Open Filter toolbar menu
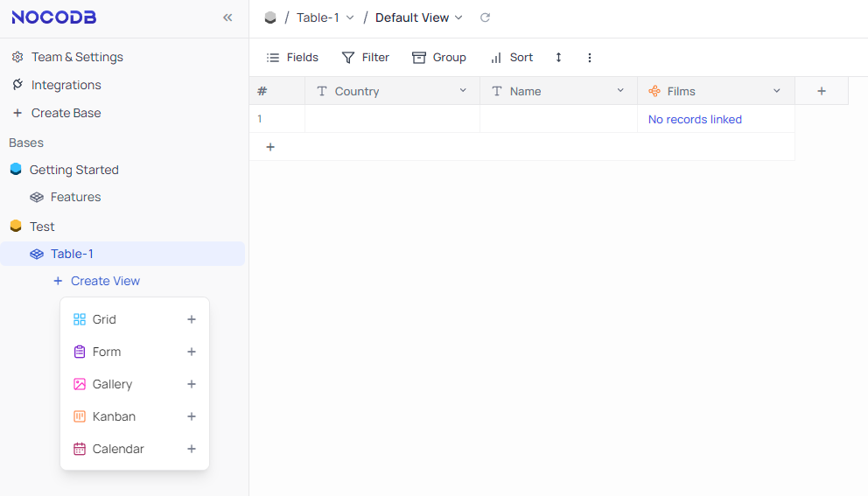 366,58
